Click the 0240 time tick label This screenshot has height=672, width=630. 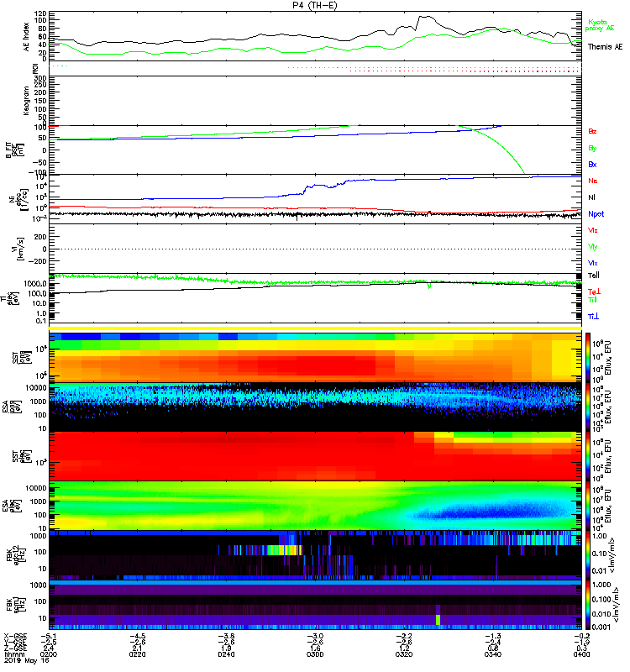pyautogui.click(x=226, y=654)
